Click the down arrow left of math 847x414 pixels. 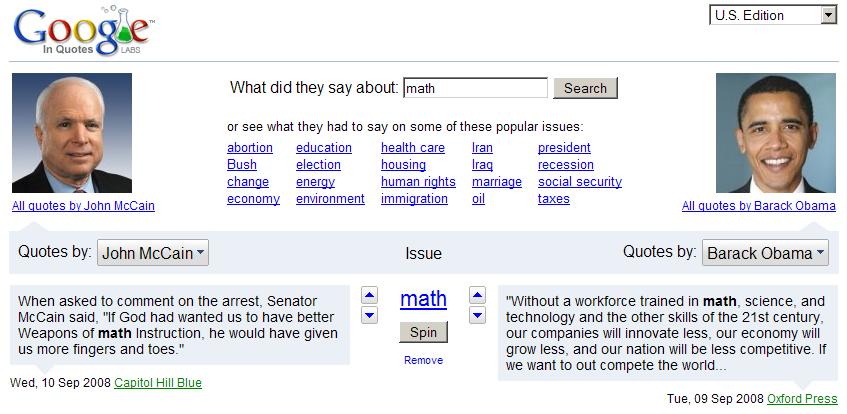369,316
